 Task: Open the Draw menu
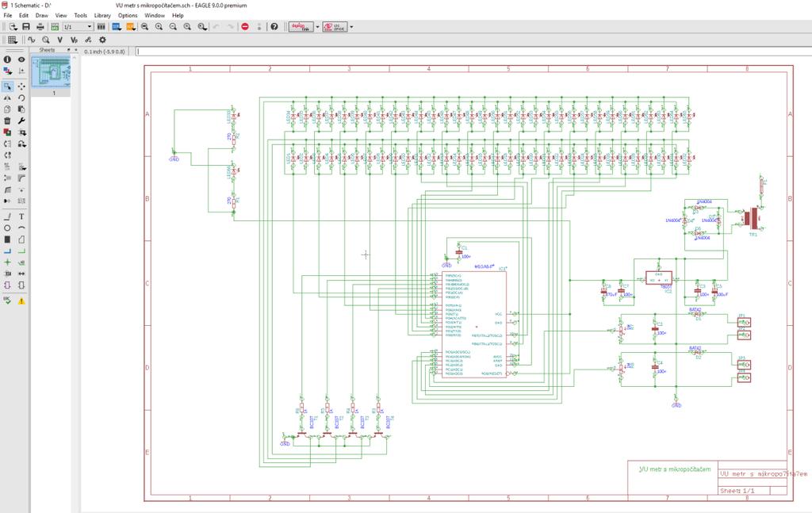[x=41, y=16]
